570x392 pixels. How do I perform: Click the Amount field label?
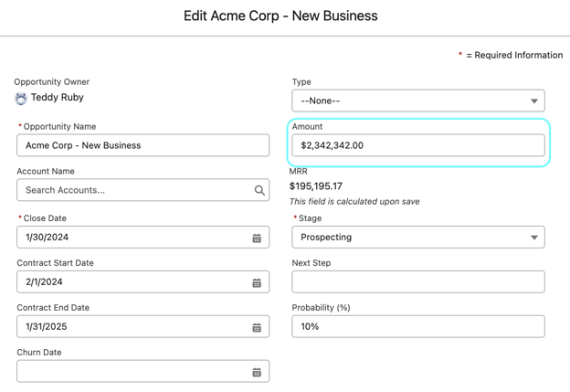[307, 126]
